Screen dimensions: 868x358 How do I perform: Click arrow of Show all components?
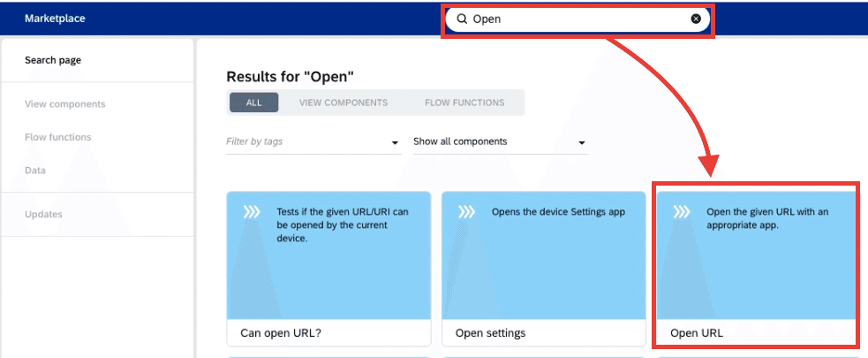pyautogui.click(x=582, y=143)
